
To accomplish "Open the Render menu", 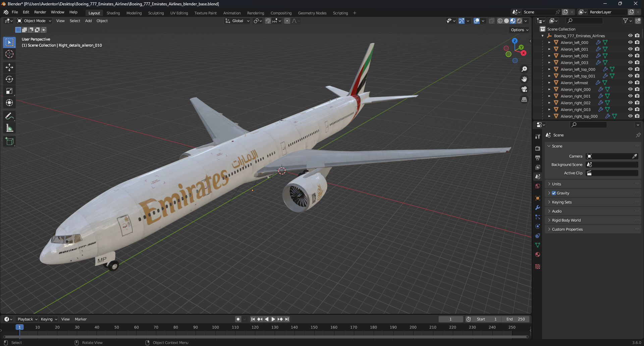I will pos(40,12).
